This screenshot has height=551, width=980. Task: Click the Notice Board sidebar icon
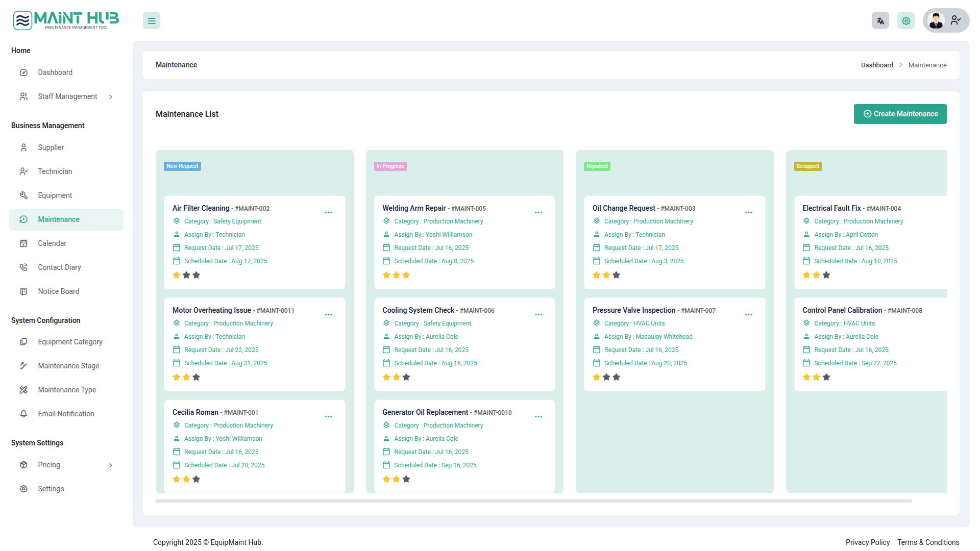(23, 292)
